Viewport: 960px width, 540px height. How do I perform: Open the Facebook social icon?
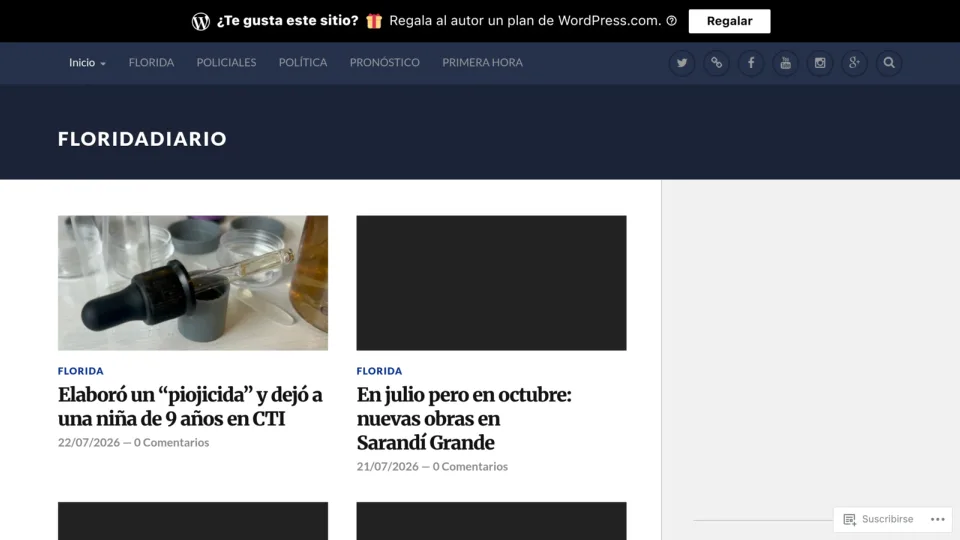tap(751, 63)
